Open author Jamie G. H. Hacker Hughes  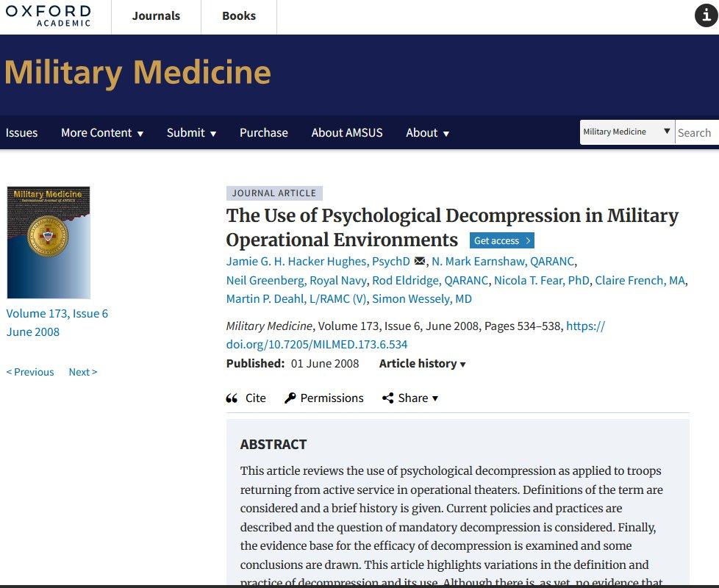pos(318,261)
